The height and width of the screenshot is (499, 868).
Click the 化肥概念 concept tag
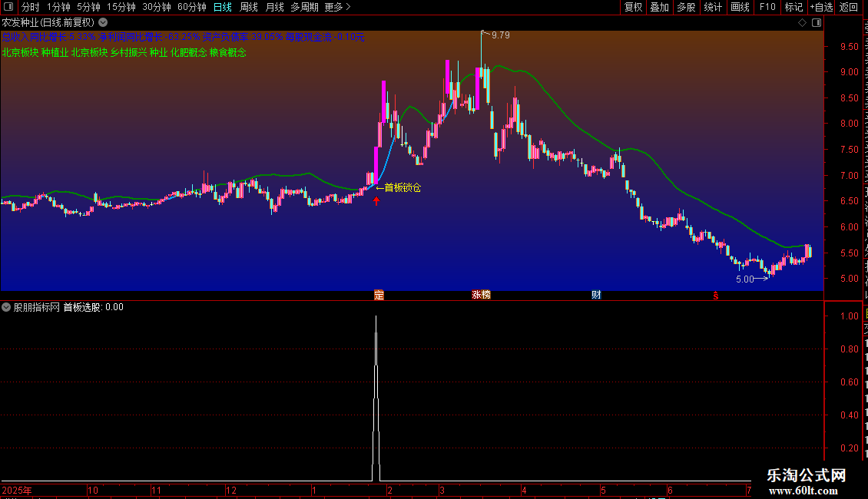tap(189, 52)
